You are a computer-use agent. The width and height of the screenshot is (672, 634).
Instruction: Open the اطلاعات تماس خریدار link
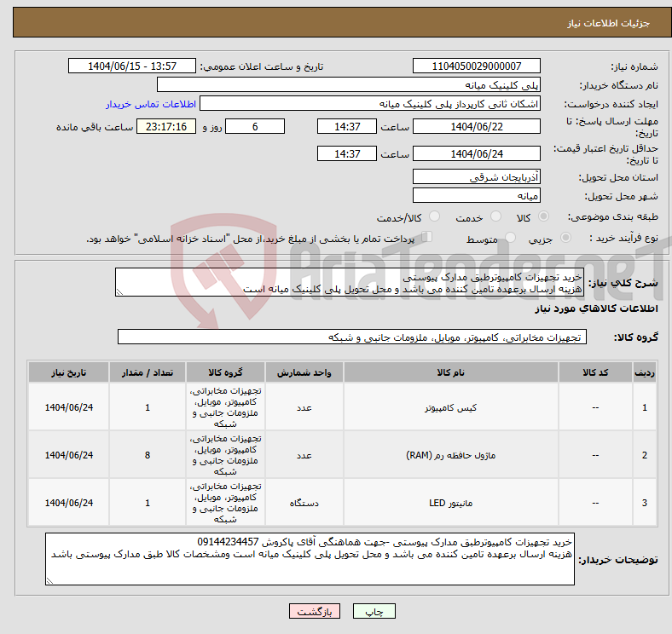click(151, 104)
